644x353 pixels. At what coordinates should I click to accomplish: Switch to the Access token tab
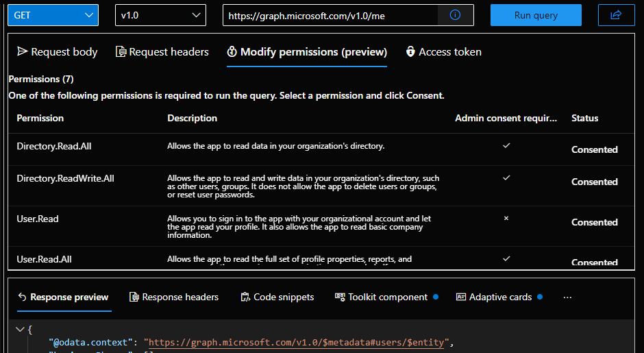(443, 52)
